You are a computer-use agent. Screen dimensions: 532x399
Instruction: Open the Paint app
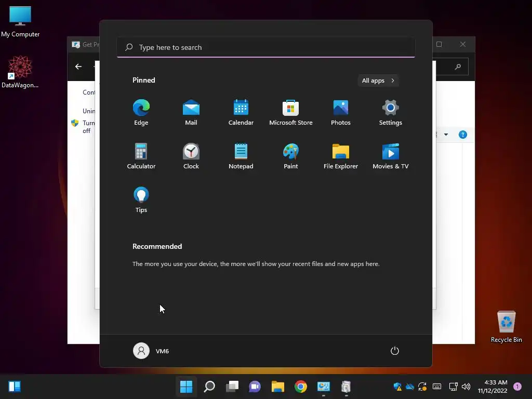point(291,156)
